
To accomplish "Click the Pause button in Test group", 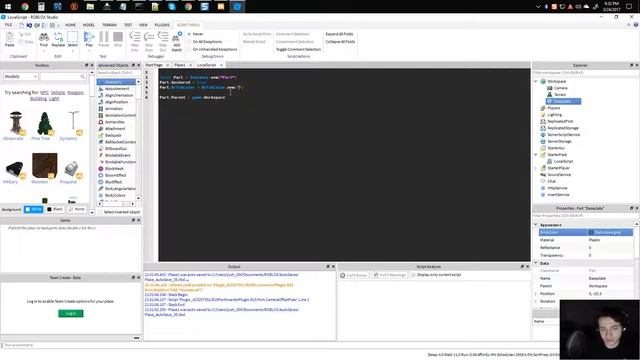I will pyautogui.click(x=104, y=37).
